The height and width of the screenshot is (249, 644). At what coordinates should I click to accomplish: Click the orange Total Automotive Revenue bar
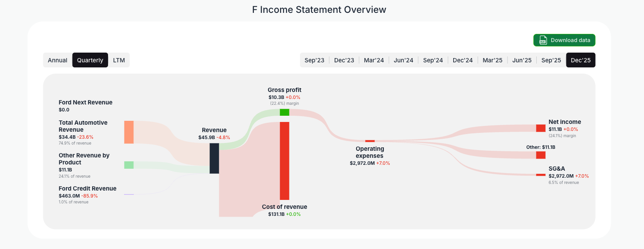129,132
